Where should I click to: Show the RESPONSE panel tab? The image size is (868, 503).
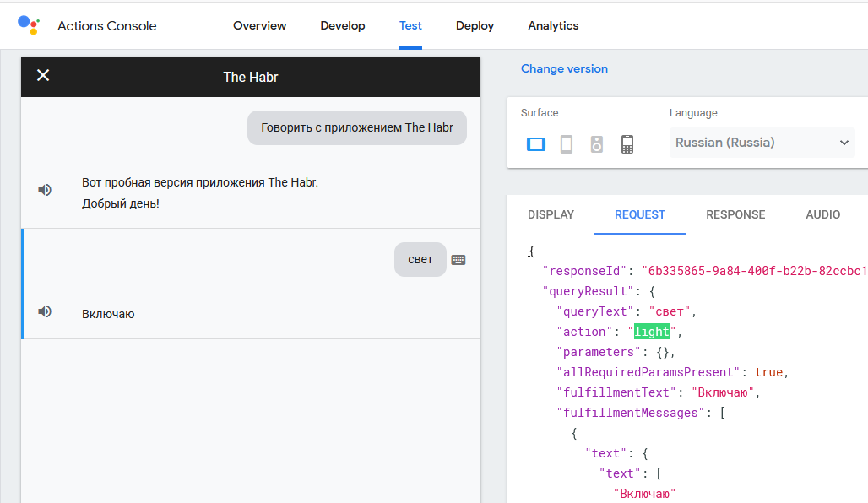[735, 214]
